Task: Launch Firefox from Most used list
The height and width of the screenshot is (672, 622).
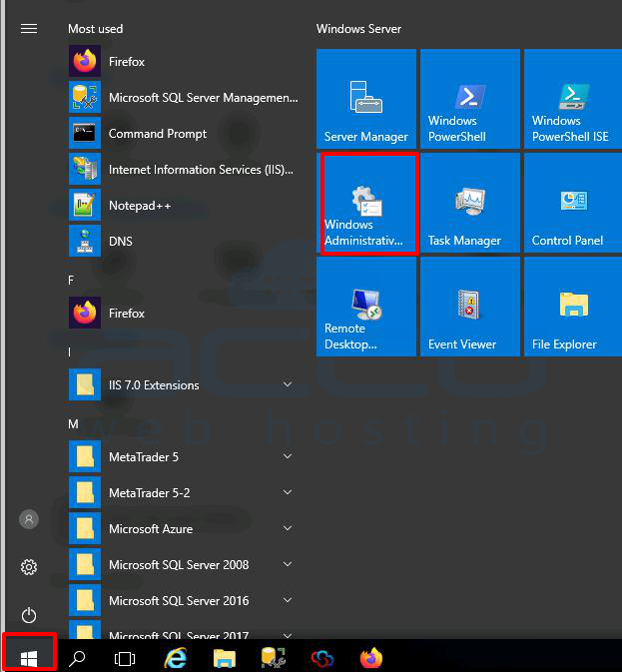Action: (x=184, y=61)
